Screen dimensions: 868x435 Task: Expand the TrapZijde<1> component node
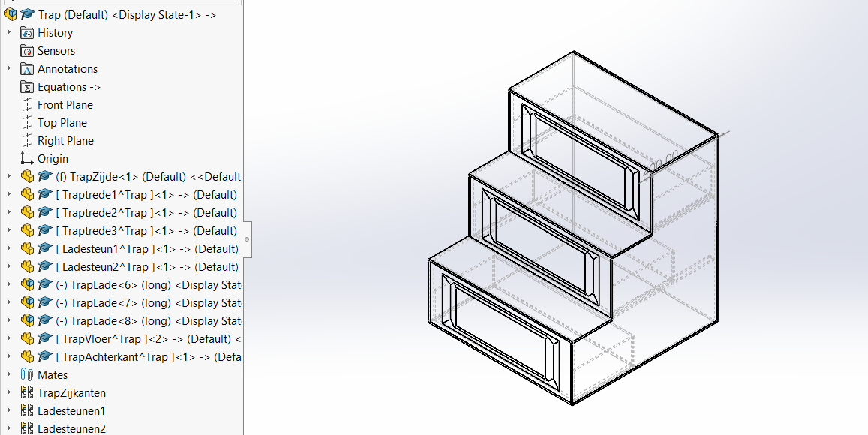coord(9,177)
